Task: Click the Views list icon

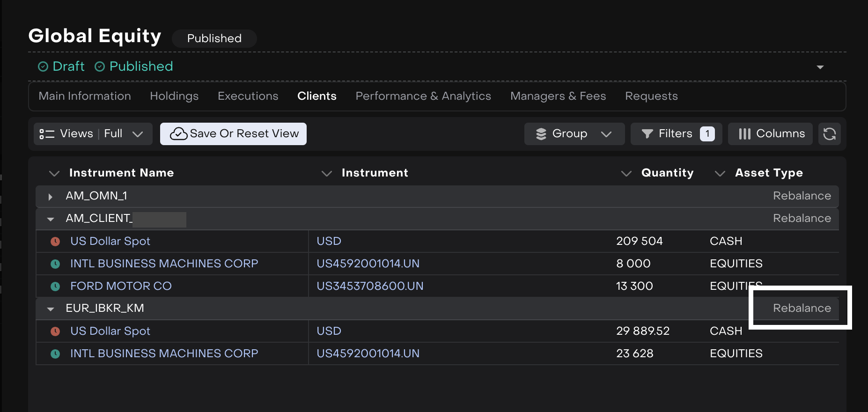Action: pos(47,134)
